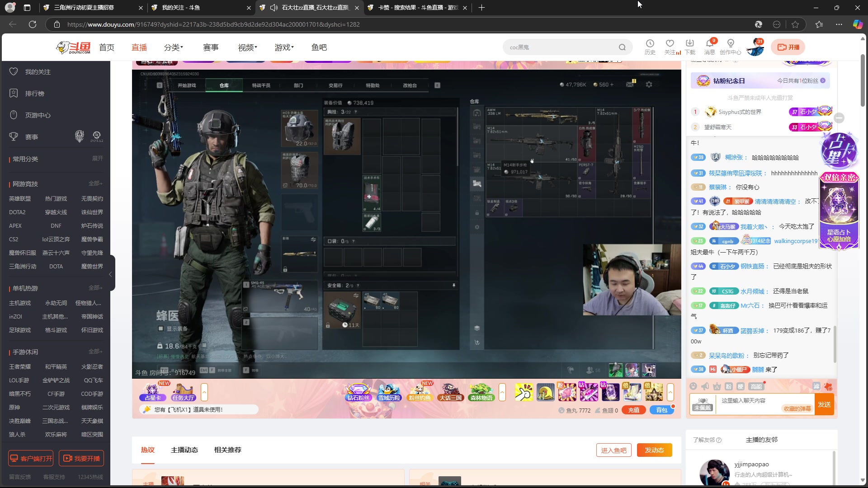Viewport: 868px width, 488px height.
Task: Click into the chat input field
Action: 764,404
